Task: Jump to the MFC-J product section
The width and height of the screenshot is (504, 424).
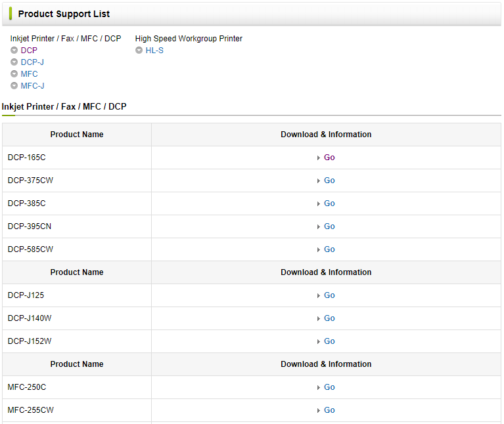Action: point(32,86)
